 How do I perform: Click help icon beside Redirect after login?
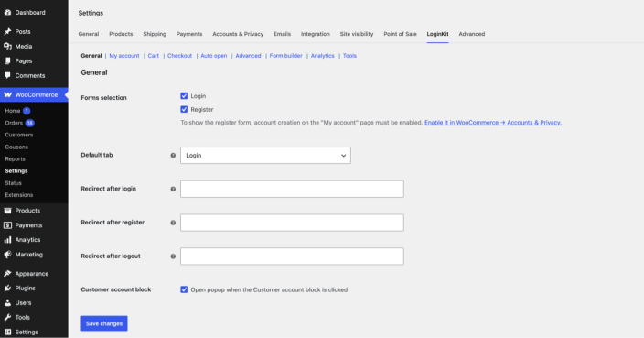173,189
